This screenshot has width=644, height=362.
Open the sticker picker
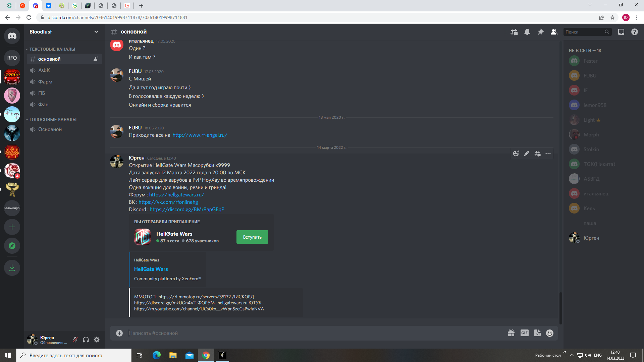click(x=537, y=333)
